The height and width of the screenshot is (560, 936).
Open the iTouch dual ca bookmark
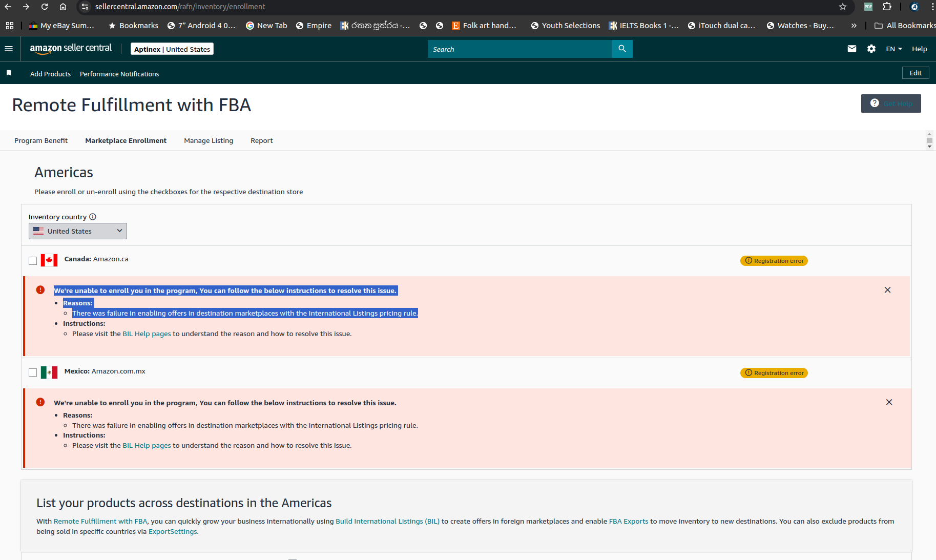point(721,25)
